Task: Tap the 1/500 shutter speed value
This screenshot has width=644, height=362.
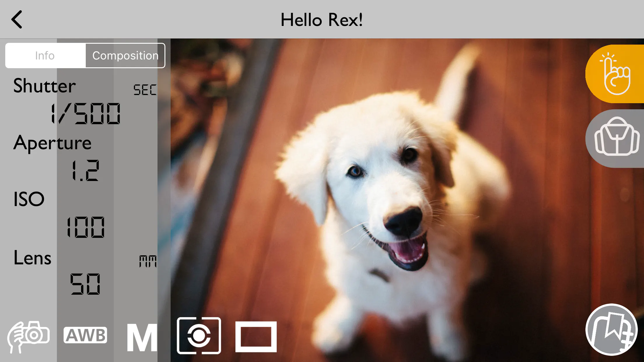Action: tap(85, 114)
